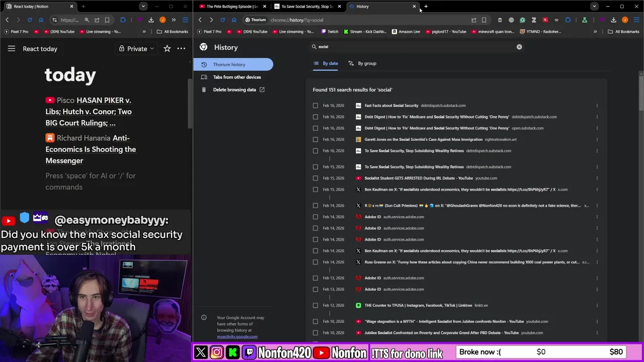
Task: Open new tab in the Notion browser window
Action: (83, 7)
